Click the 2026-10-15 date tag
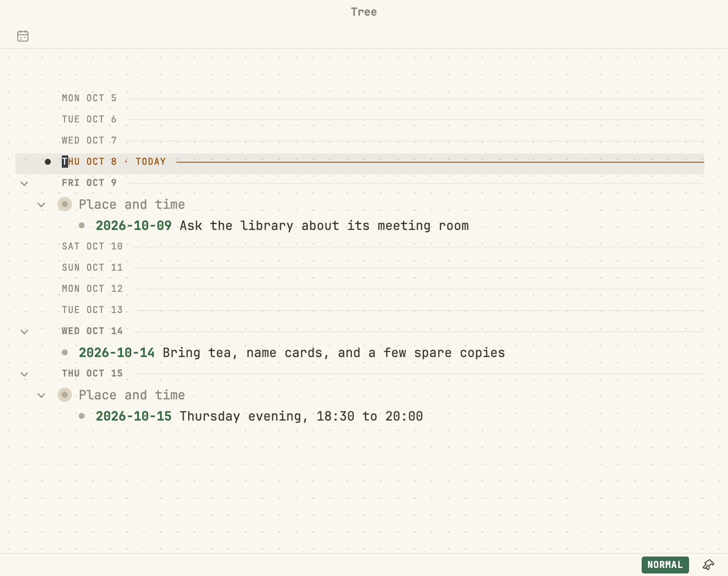The image size is (728, 576). click(x=134, y=416)
